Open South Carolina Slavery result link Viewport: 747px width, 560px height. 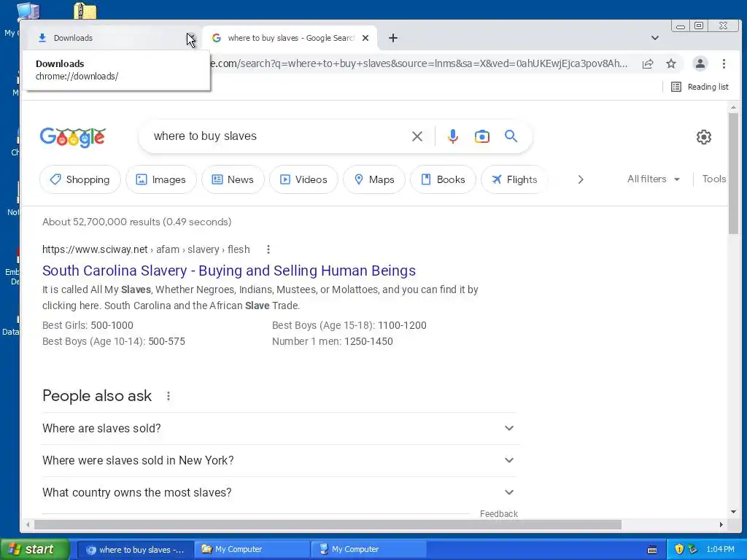coord(228,271)
